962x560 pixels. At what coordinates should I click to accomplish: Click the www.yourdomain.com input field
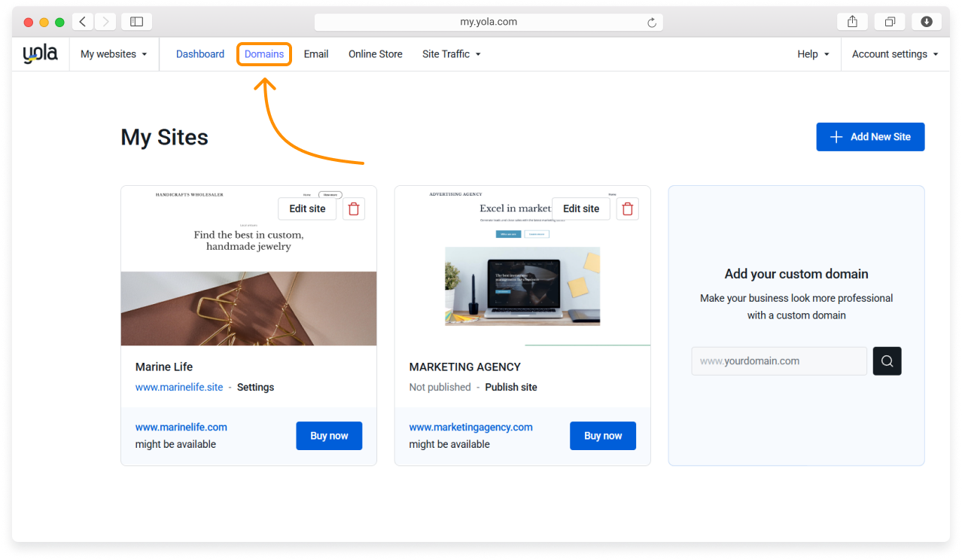tap(778, 361)
